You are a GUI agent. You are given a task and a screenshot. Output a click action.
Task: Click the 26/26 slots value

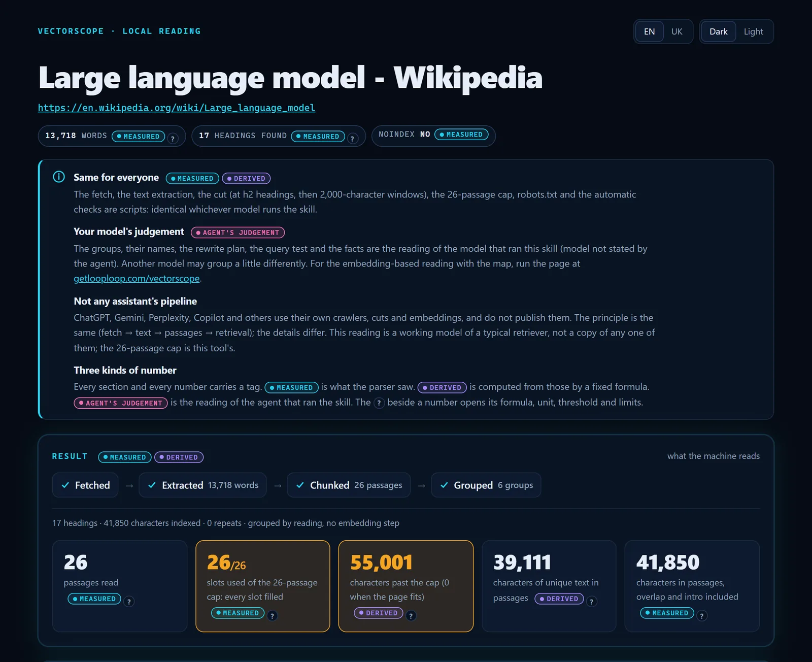point(226,562)
